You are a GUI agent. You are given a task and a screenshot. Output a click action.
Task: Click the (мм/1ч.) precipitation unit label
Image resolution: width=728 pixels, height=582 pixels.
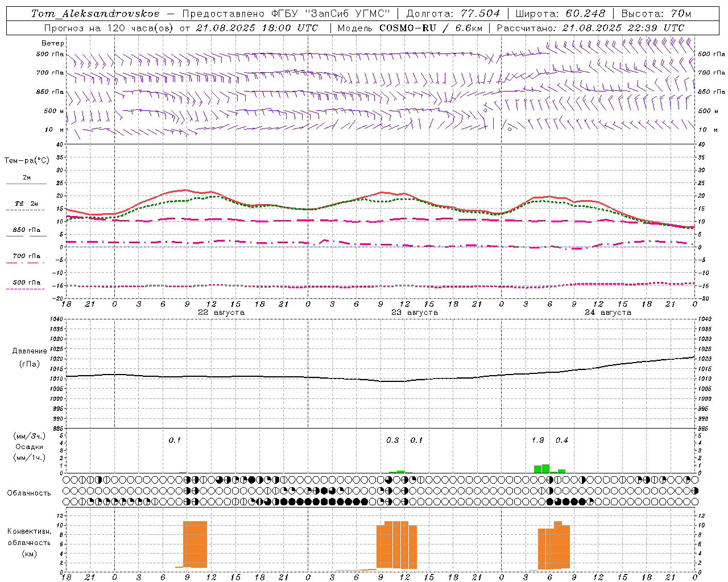point(30,458)
